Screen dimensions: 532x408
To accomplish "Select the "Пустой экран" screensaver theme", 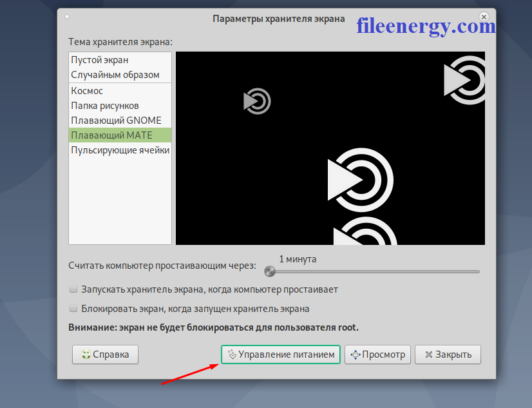I will point(120,60).
